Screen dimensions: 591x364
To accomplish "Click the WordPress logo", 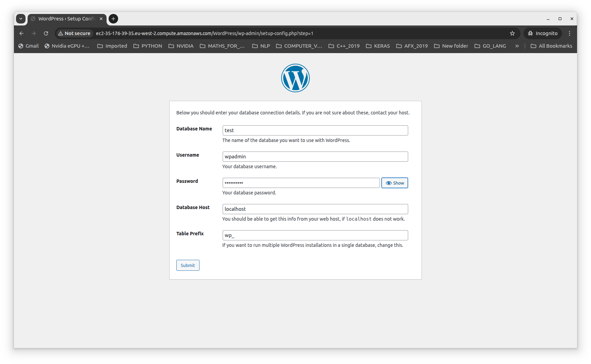I will pos(295,78).
